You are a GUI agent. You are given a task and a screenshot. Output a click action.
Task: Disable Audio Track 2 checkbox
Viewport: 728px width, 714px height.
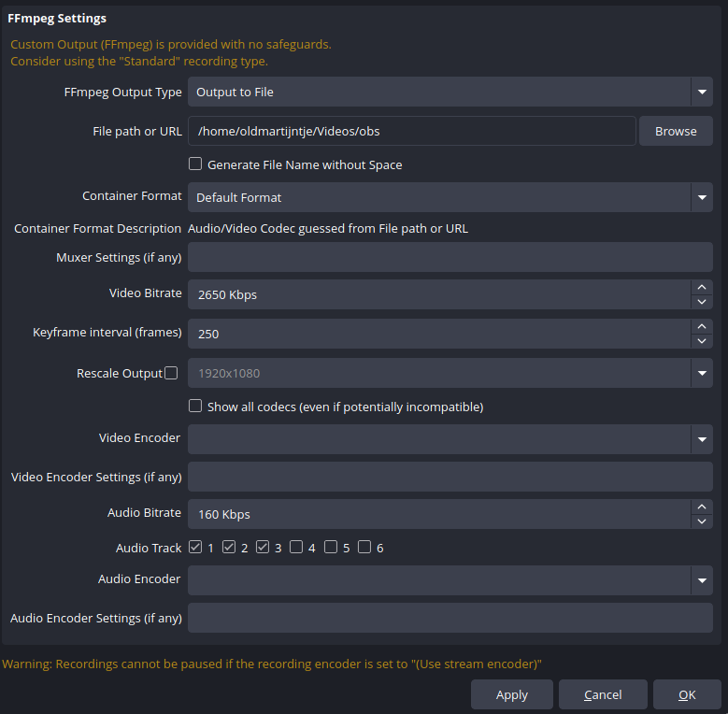coord(229,548)
